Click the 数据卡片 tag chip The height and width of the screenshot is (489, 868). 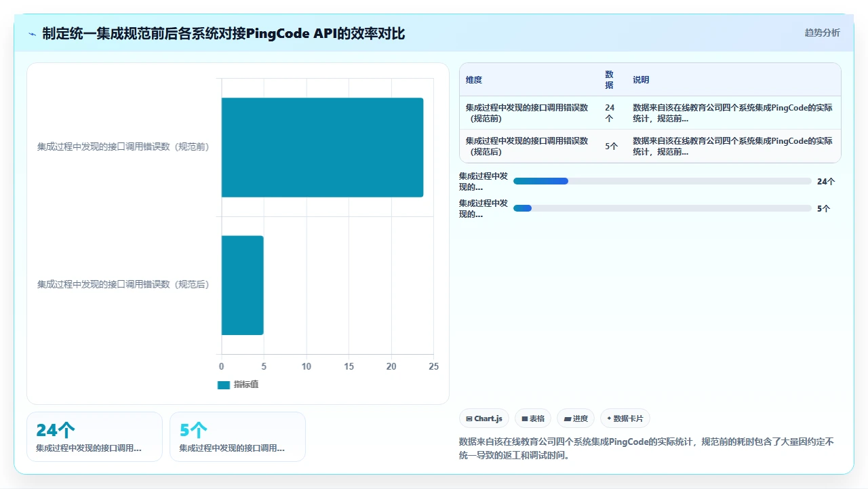pos(625,418)
